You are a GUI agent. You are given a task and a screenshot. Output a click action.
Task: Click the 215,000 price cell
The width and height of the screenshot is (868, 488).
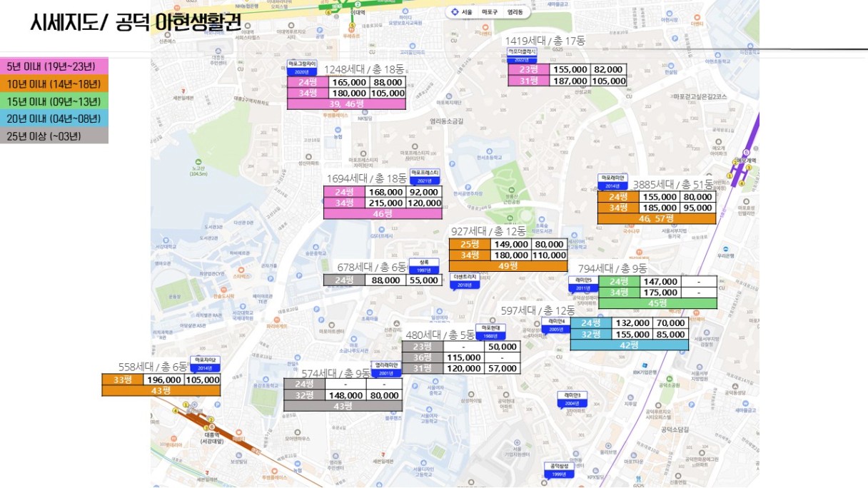385,203
